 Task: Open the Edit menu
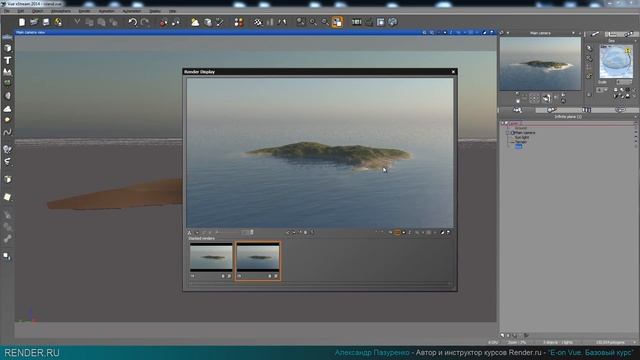(x=20, y=11)
